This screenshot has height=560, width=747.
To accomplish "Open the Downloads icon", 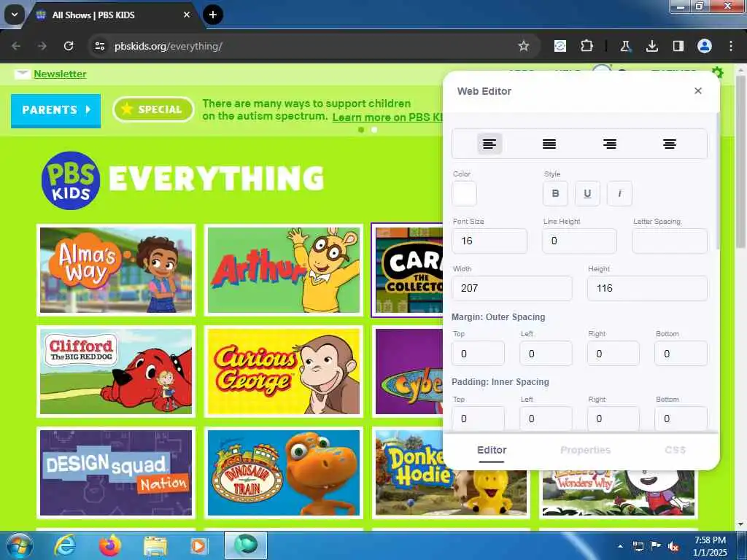I will [x=651, y=46].
